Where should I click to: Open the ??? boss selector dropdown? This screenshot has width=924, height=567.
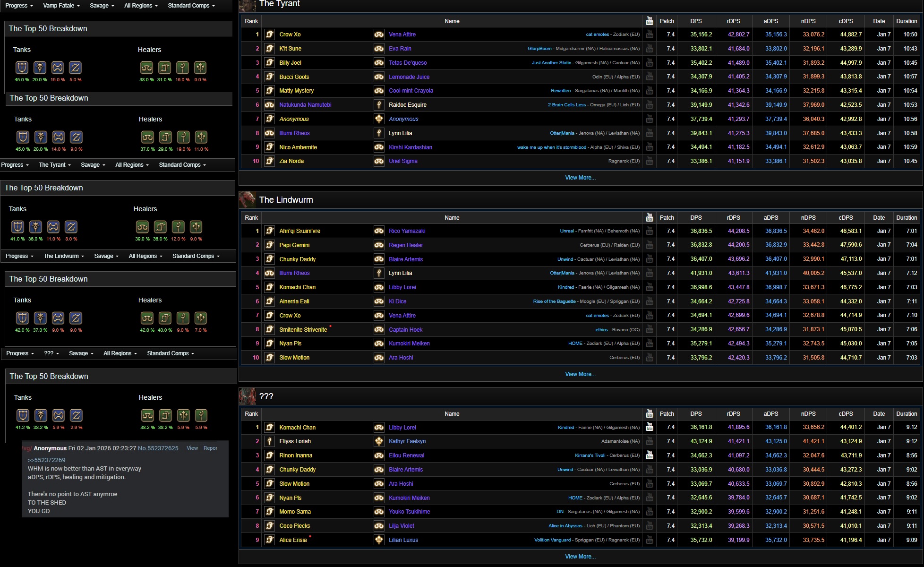(51, 353)
